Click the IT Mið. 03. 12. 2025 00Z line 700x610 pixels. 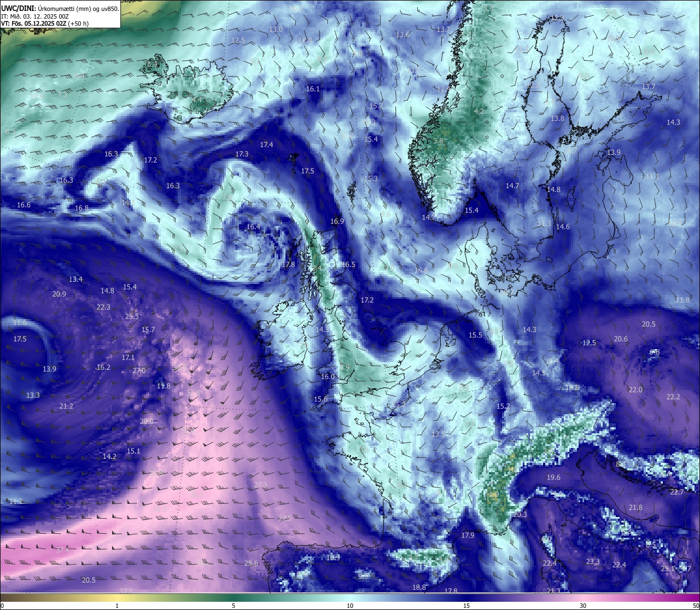coord(35,16)
